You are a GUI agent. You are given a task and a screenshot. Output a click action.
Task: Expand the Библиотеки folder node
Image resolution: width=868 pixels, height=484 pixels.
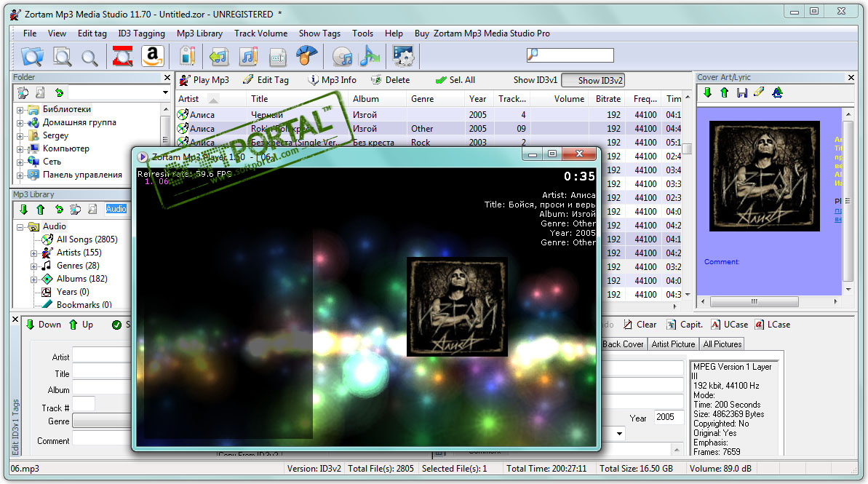[x=20, y=110]
